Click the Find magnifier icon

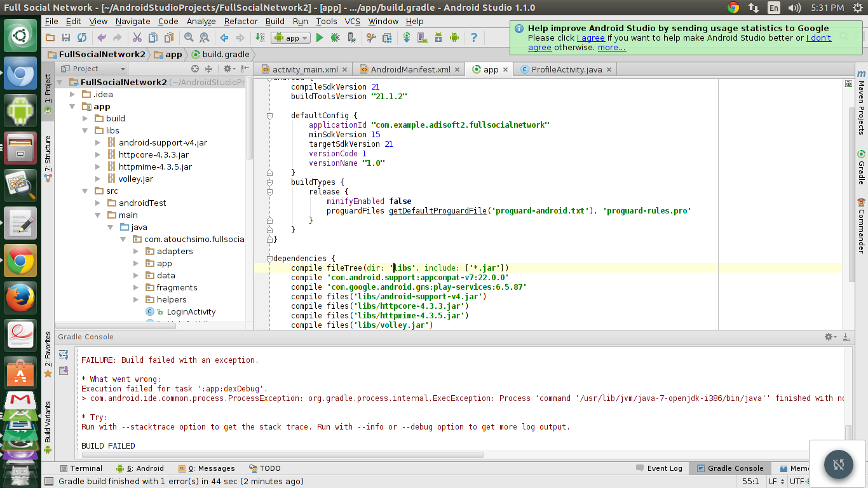click(x=189, y=38)
